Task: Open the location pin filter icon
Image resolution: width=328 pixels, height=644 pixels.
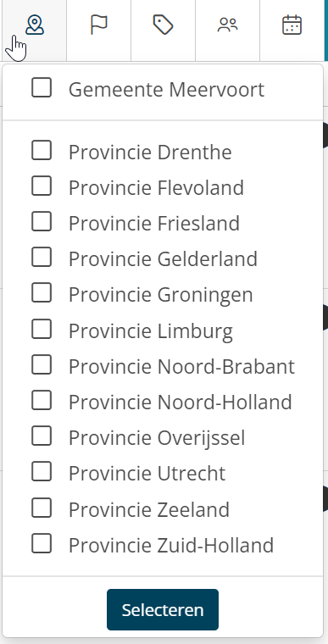Action: point(34,25)
